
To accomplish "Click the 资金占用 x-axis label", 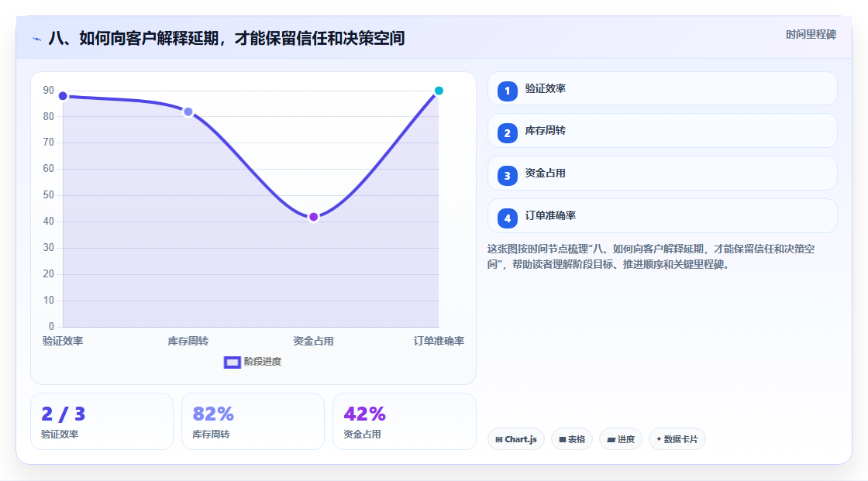I will [313, 341].
